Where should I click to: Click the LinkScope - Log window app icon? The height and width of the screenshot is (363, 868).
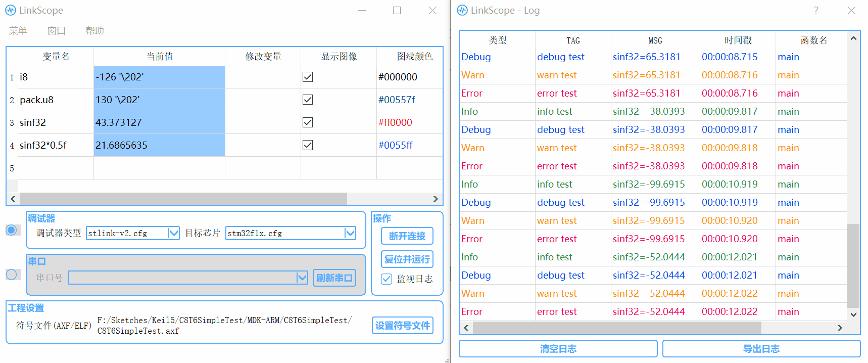coord(462,10)
